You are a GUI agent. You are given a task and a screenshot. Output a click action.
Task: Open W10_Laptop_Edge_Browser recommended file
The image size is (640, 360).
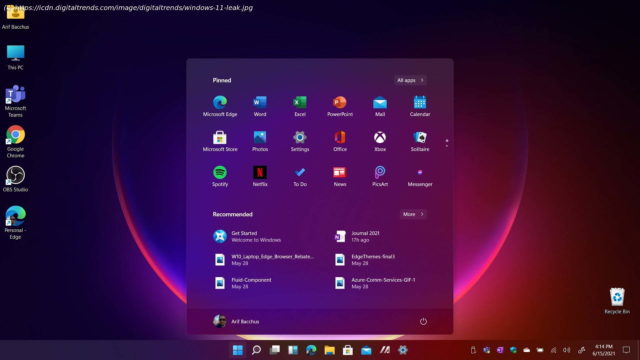[264, 260]
